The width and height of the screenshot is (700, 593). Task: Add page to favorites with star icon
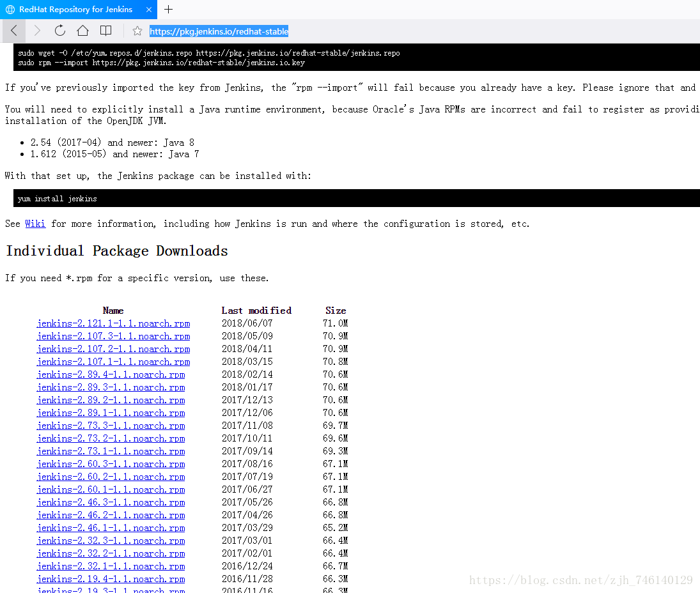137,31
